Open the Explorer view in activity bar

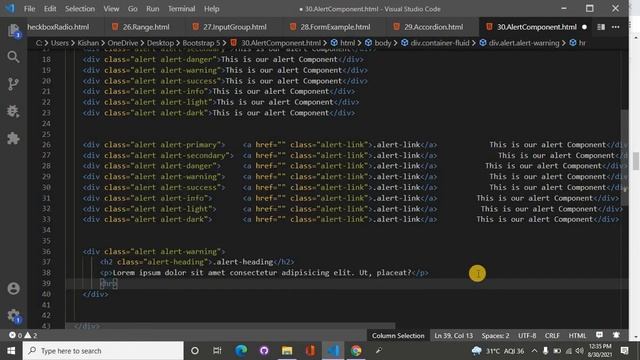pyautogui.click(x=13, y=31)
